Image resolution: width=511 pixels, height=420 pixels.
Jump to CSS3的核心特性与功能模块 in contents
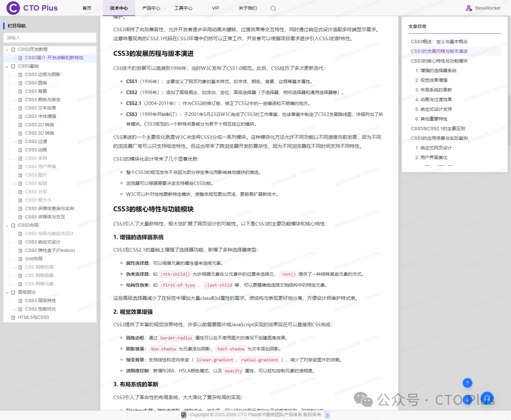click(x=439, y=61)
